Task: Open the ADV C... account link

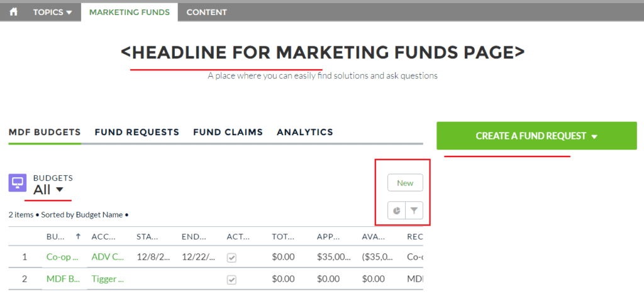Action: 108,257
